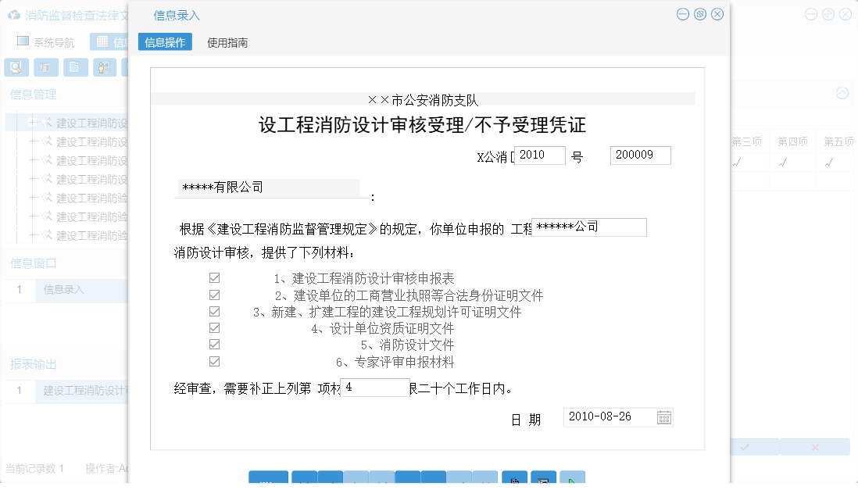Uncheck 建设工程消防设计审核申报表 checkbox

tap(213, 277)
